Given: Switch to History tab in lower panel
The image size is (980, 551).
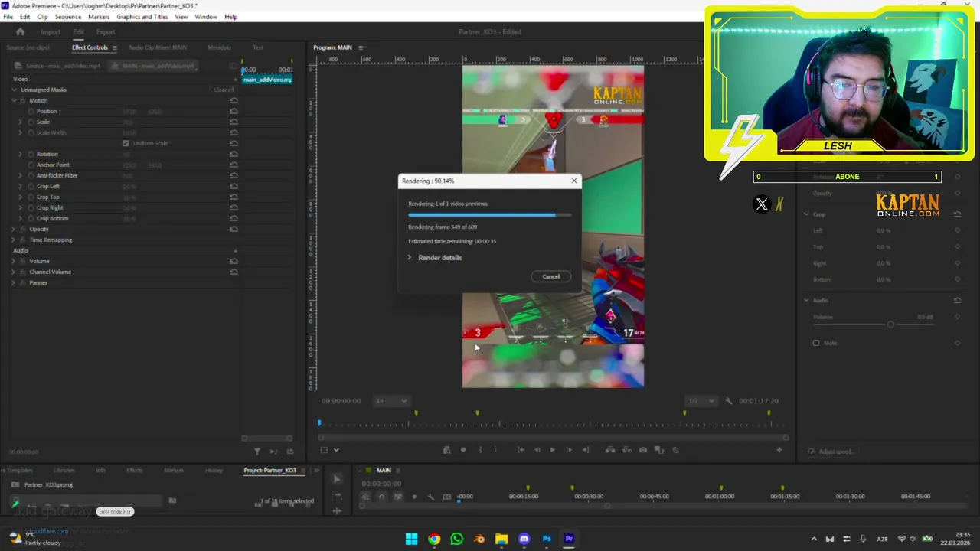Looking at the screenshot, I should 214,471.
